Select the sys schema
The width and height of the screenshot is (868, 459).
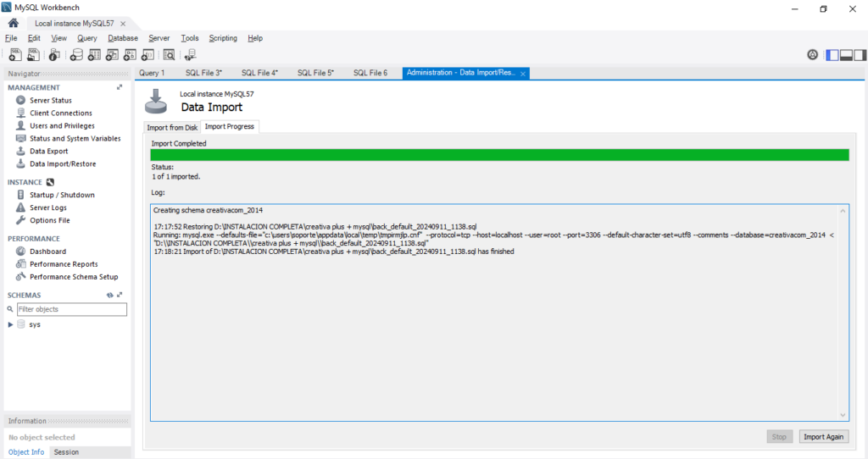point(34,324)
